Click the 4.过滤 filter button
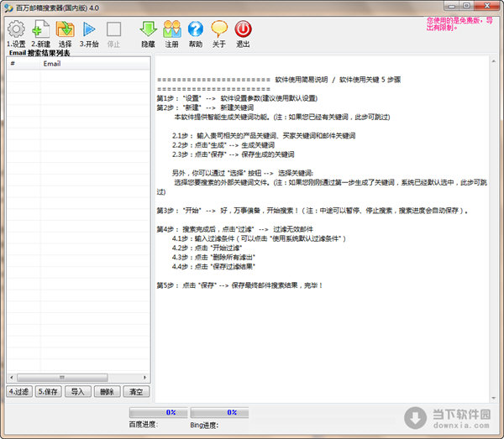Viewport: 504px width, 439px height. tap(19, 391)
